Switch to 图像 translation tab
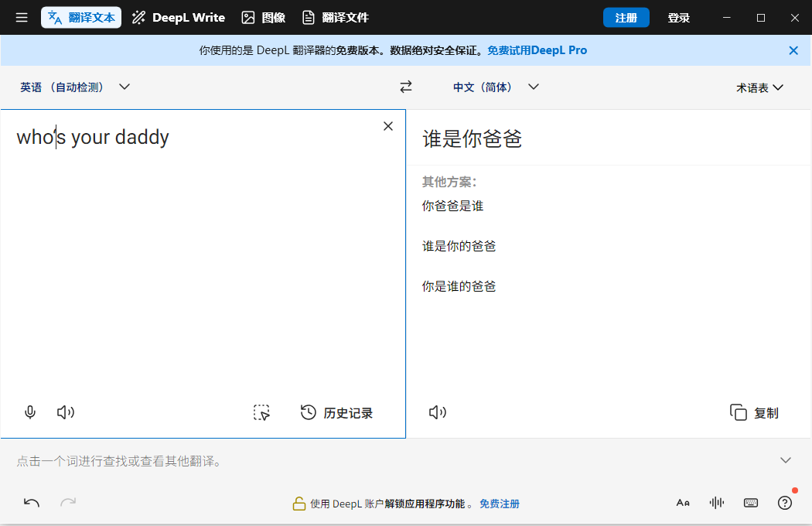The width and height of the screenshot is (812, 526). [x=264, y=18]
